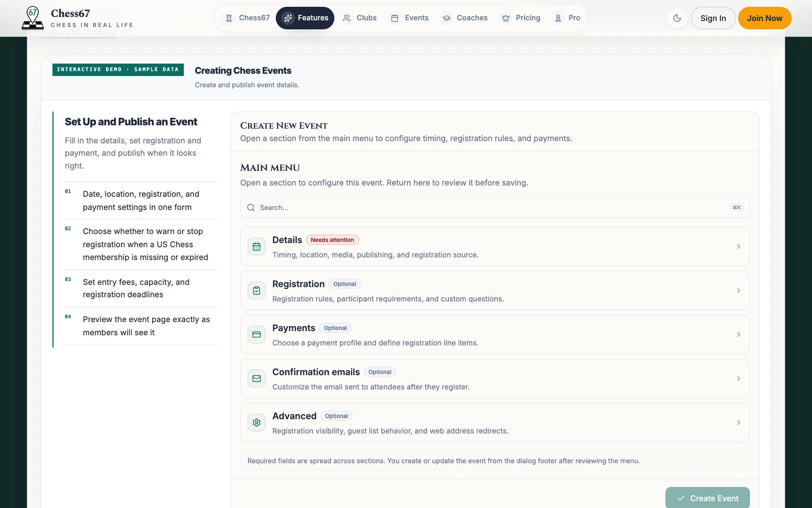Expand the Advanced row chevron
The width and height of the screenshot is (812, 508).
738,423
